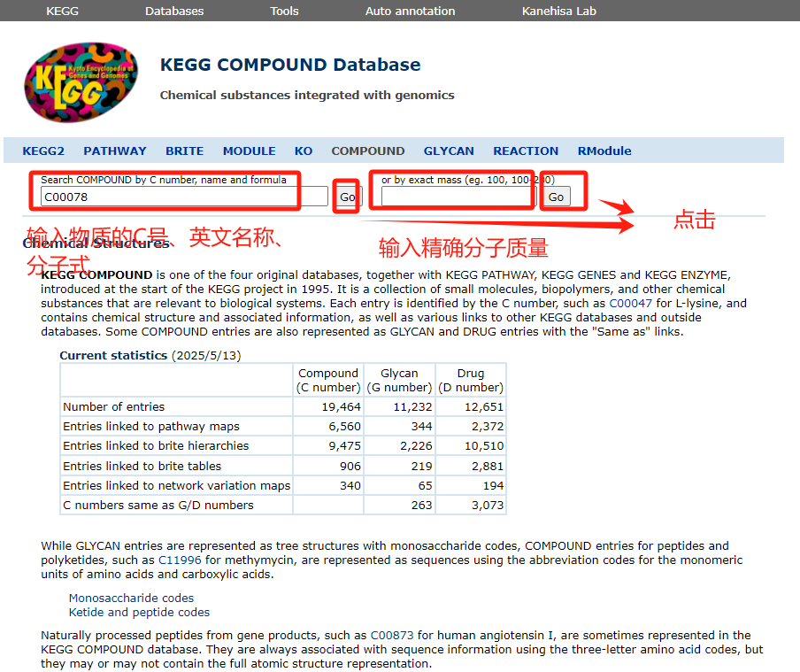Click the Compound (C number) column header

coord(328,381)
